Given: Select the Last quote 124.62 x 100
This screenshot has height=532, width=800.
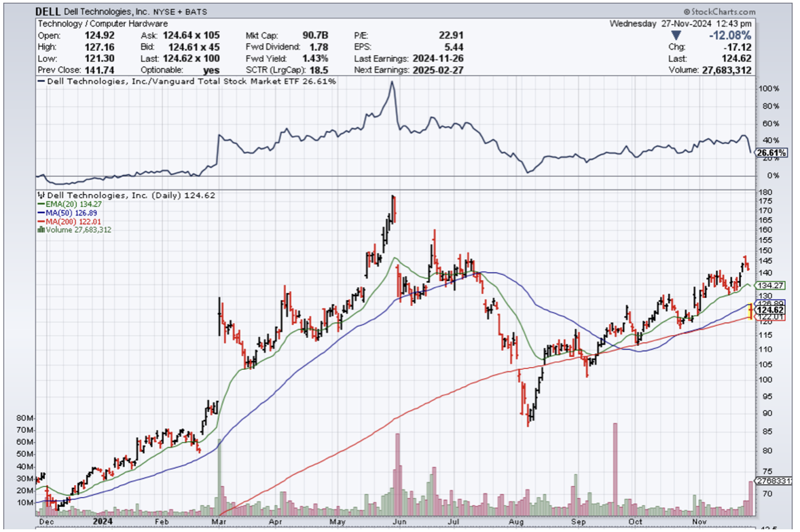Looking at the screenshot, I should (x=192, y=58).
